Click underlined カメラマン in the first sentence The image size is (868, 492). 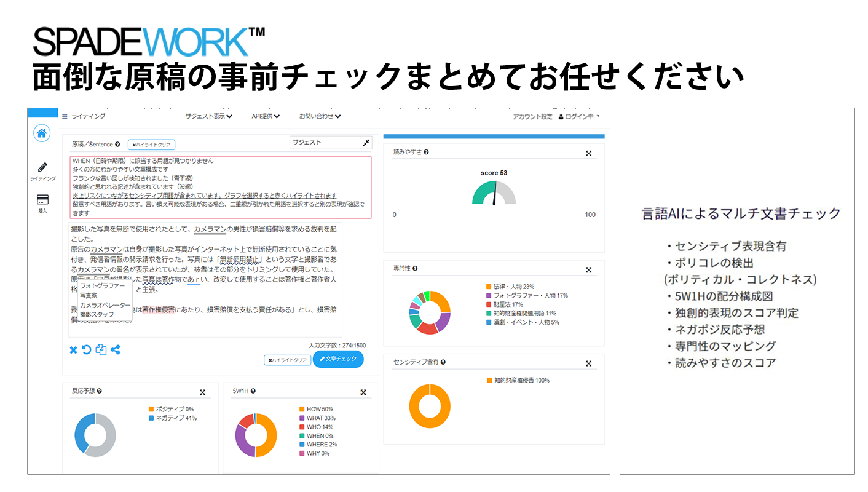pyautogui.click(x=210, y=229)
